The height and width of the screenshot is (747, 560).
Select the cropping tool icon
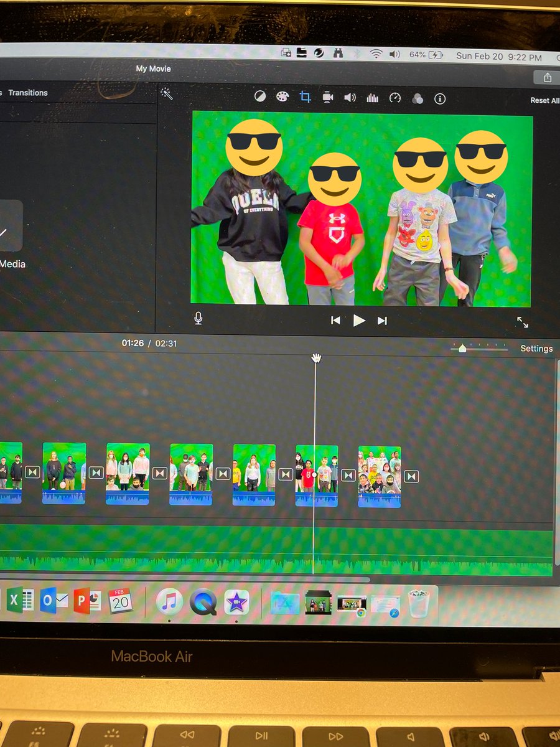pos(305,97)
